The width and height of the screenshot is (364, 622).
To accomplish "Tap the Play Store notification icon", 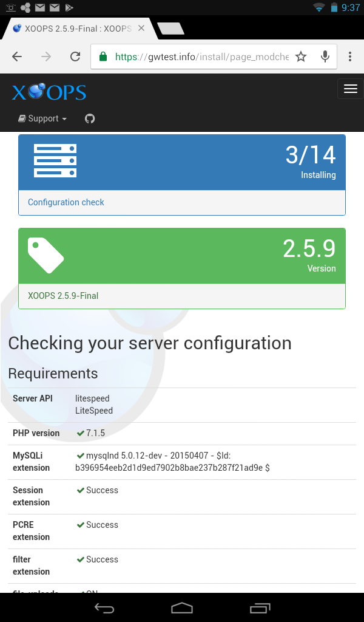I will (69, 7).
